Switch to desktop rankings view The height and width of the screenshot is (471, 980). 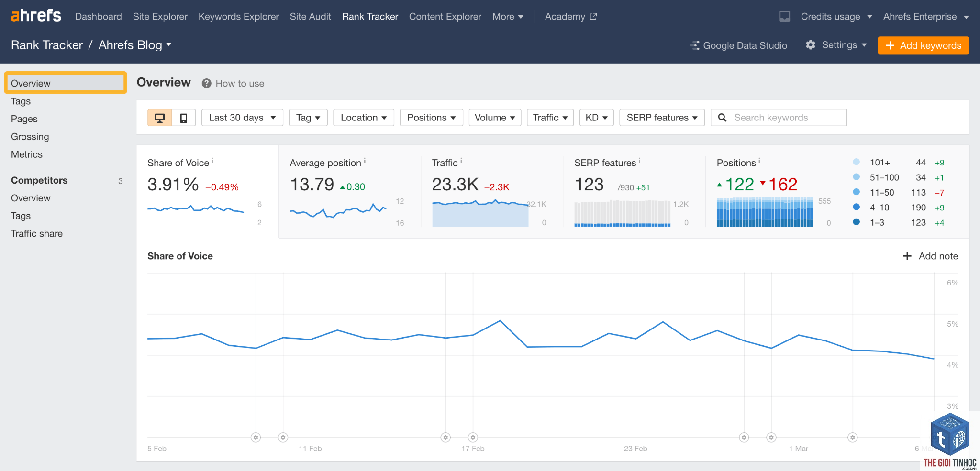(x=160, y=118)
